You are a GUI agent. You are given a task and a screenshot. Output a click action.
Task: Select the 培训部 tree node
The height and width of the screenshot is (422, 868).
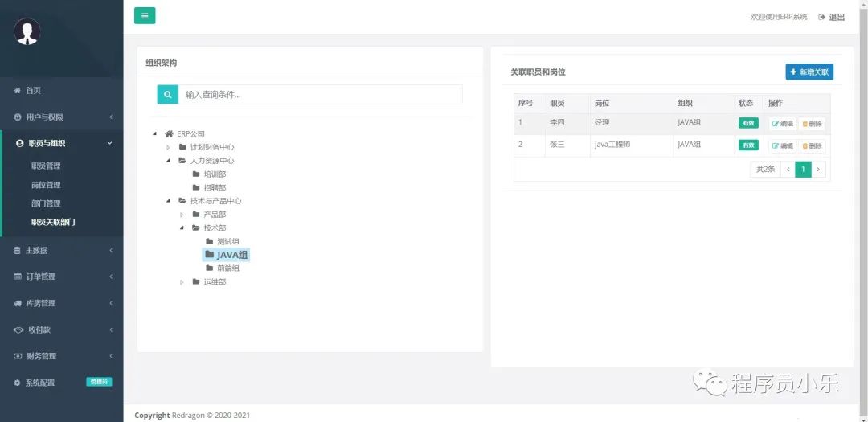pyautogui.click(x=215, y=174)
